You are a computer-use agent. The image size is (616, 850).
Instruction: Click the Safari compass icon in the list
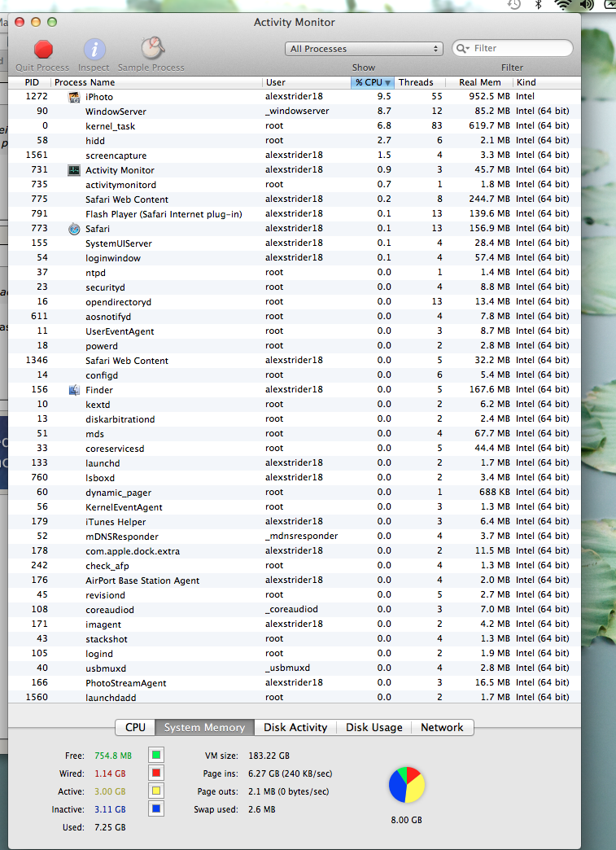click(x=74, y=228)
